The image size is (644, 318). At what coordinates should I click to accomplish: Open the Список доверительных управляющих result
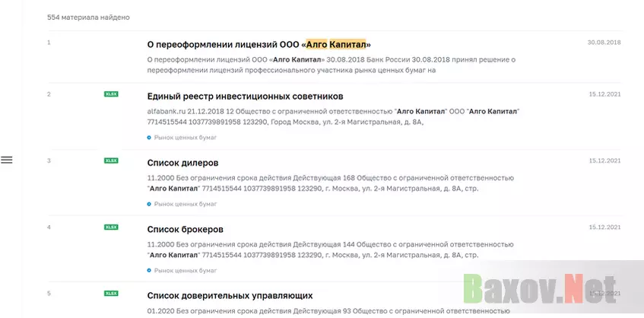pyautogui.click(x=230, y=295)
